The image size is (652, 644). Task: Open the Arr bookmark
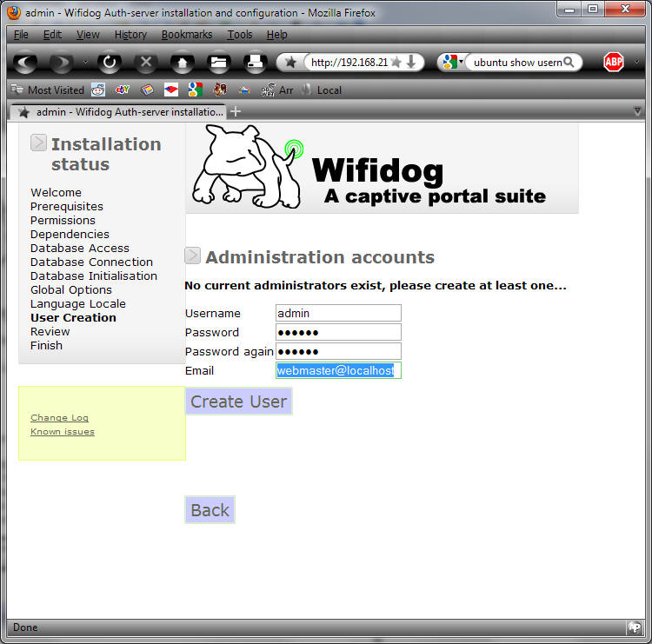click(277, 90)
